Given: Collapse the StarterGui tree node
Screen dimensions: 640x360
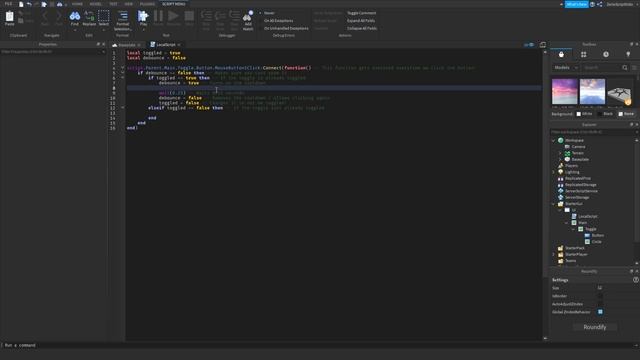Looking at the screenshot, I should coord(553,204).
